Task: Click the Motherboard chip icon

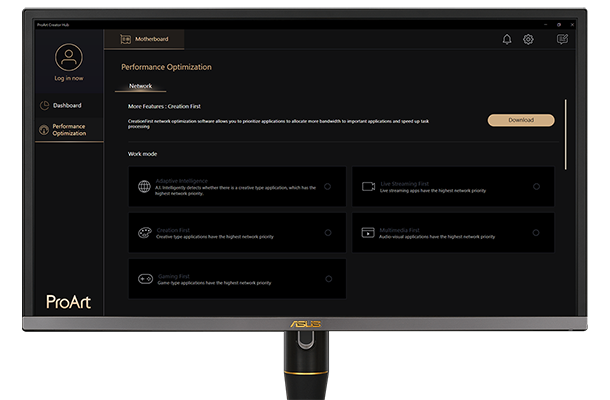Action: pyautogui.click(x=125, y=39)
